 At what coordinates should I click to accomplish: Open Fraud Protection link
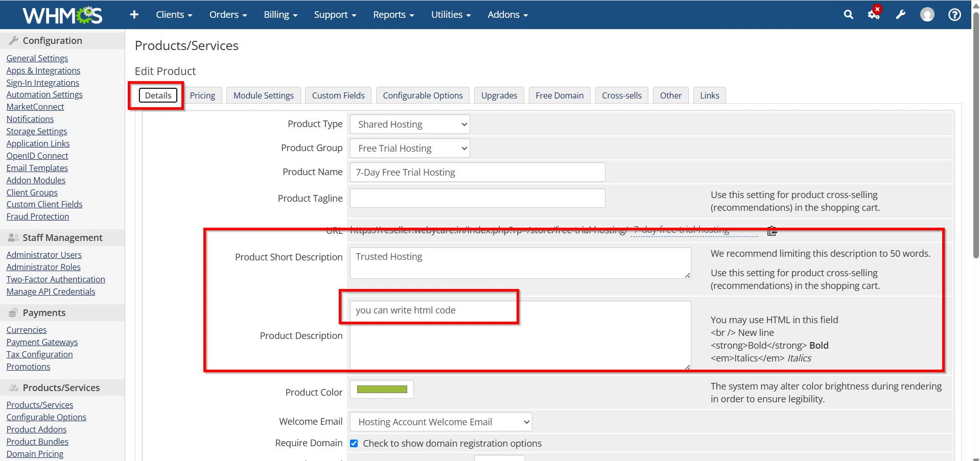[x=37, y=216]
